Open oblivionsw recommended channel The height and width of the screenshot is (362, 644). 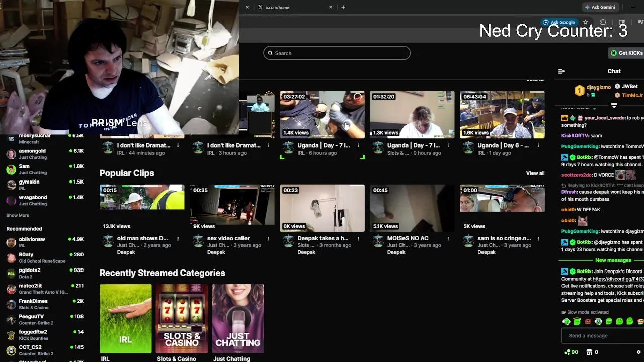(45, 242)
